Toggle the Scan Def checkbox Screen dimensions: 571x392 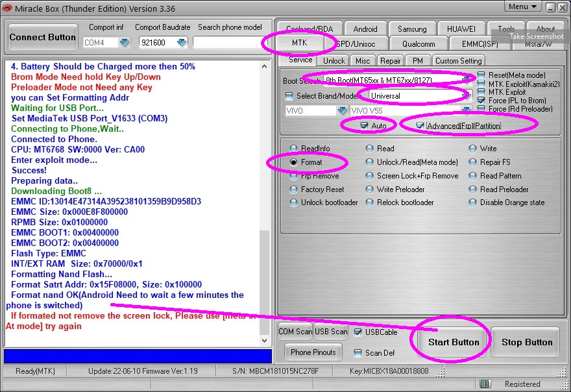click(358, 352)
